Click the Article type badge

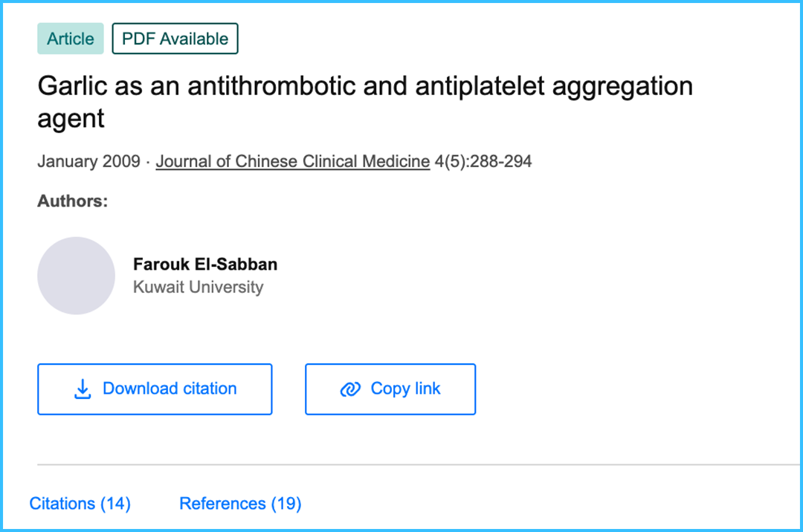tap(71, 39)
